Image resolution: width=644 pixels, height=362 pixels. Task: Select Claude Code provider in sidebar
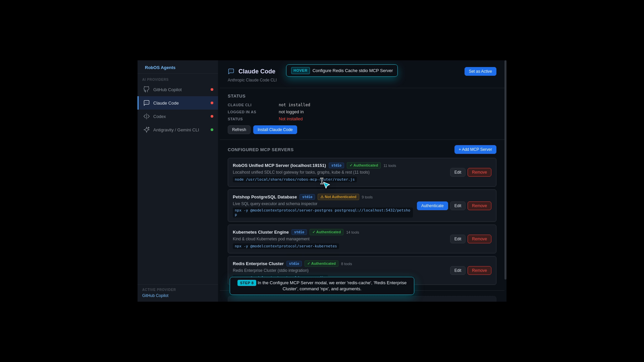(x=178, y=103)
